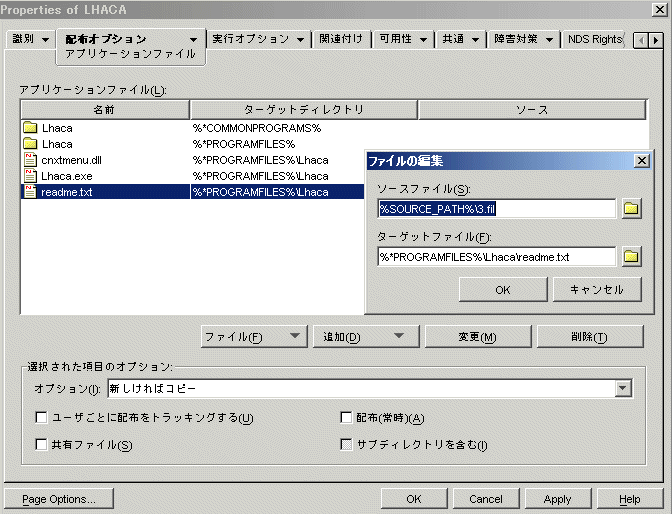Select the Lhaca.exe row
Image resolution: width=672 pixels, height=514 pixels.
click(x=192, y=176)
